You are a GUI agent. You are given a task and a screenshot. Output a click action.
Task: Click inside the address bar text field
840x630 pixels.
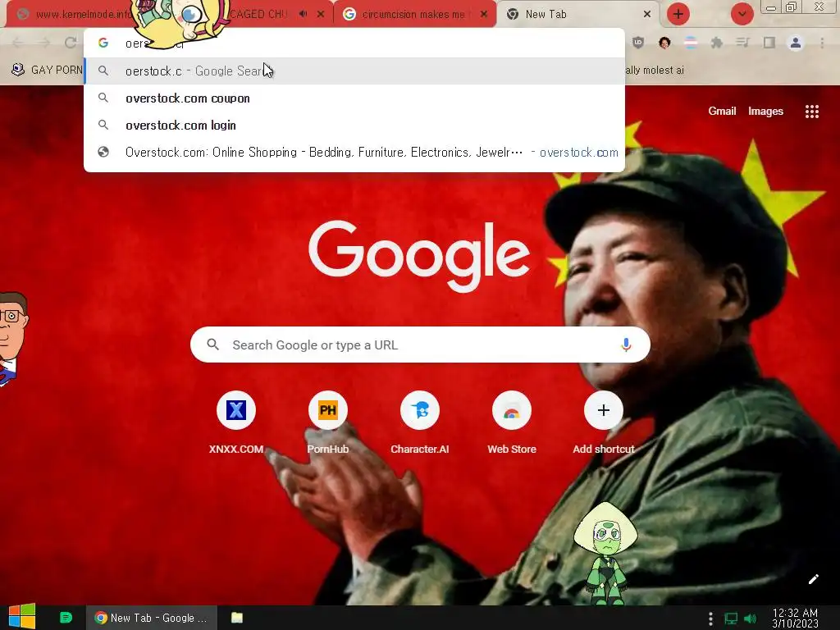[x=354, y=43]
